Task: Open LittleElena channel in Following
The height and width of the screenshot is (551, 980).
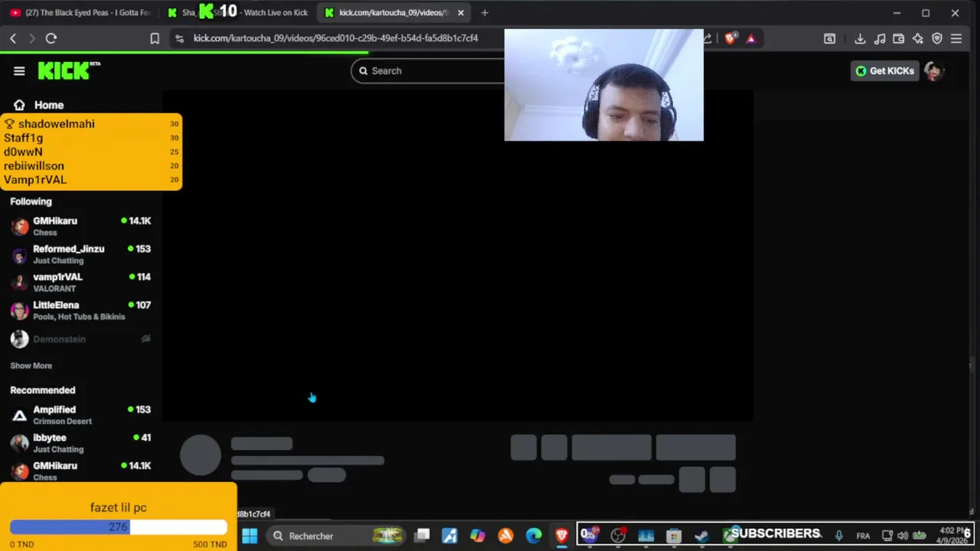Action: tap(80, 310)
